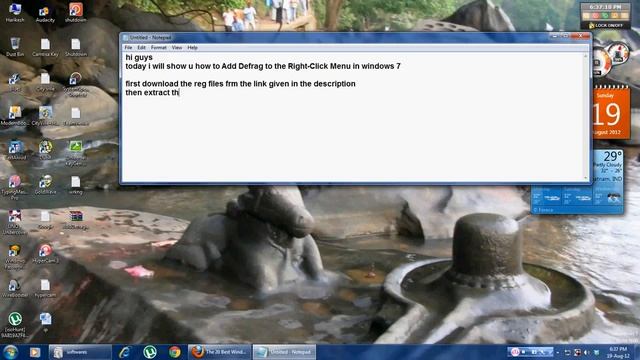Open the Windows Start orb
Image resolution: width=640 pixels, height=360 pixels.
coord(11,352)
